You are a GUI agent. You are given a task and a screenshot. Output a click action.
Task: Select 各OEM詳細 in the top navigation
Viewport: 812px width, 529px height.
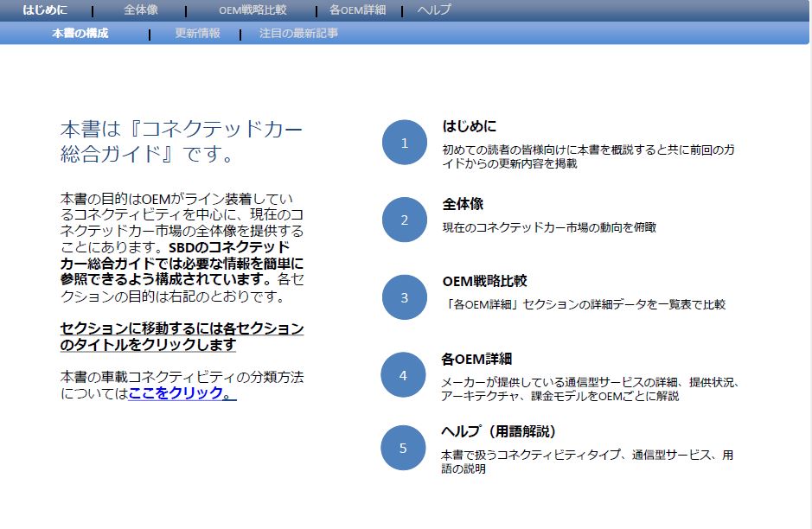358,10
